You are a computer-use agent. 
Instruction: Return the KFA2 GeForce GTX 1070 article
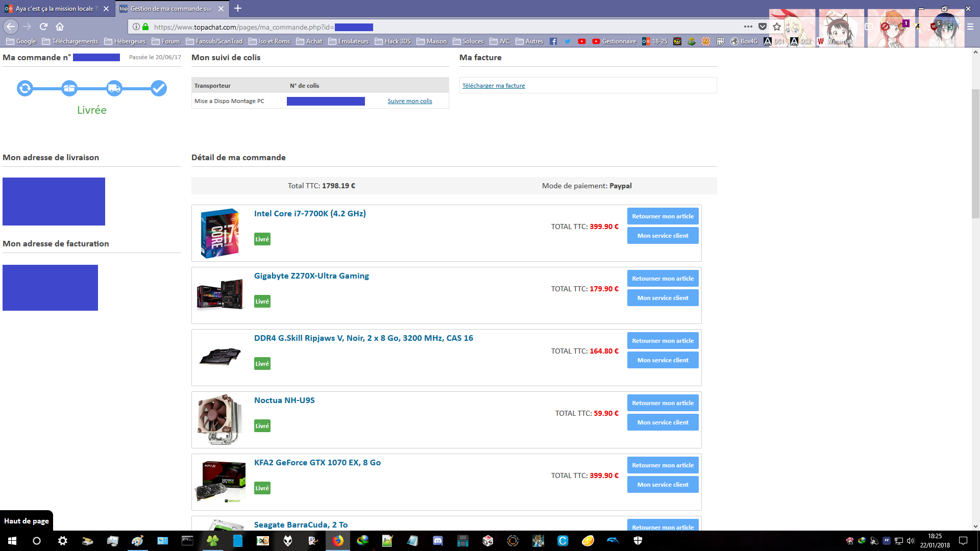(x=663, y=465)
